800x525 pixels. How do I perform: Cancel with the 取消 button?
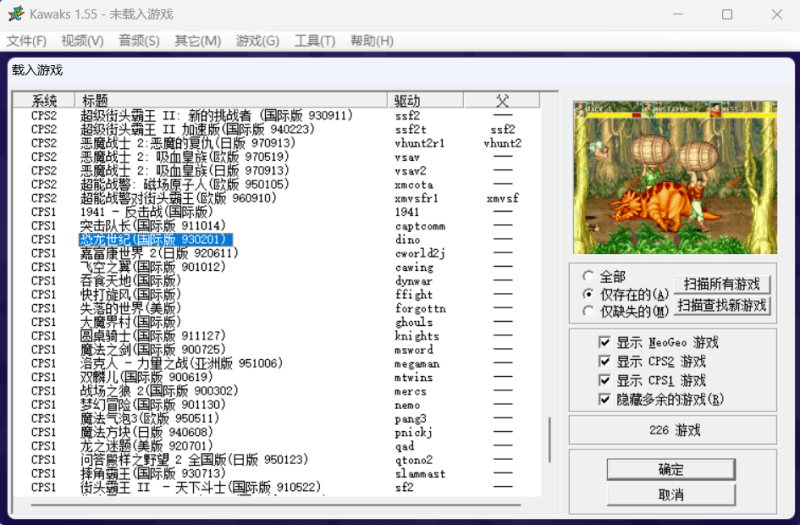[x=671, y=494]
